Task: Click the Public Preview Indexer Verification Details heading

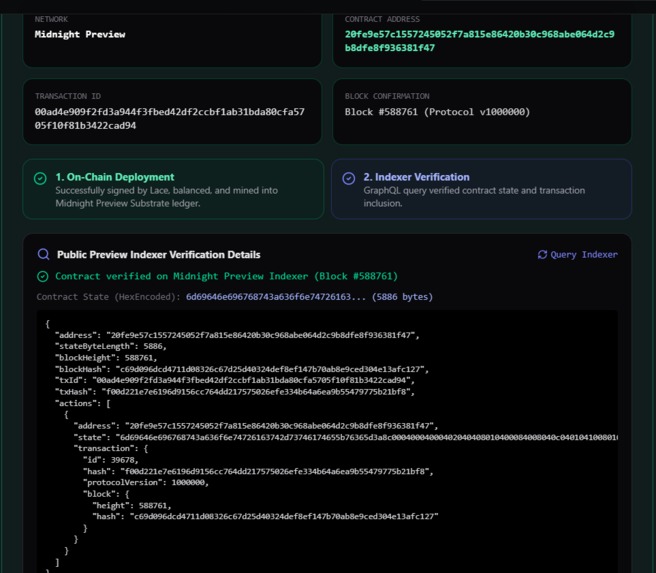Action: (159, 255)
